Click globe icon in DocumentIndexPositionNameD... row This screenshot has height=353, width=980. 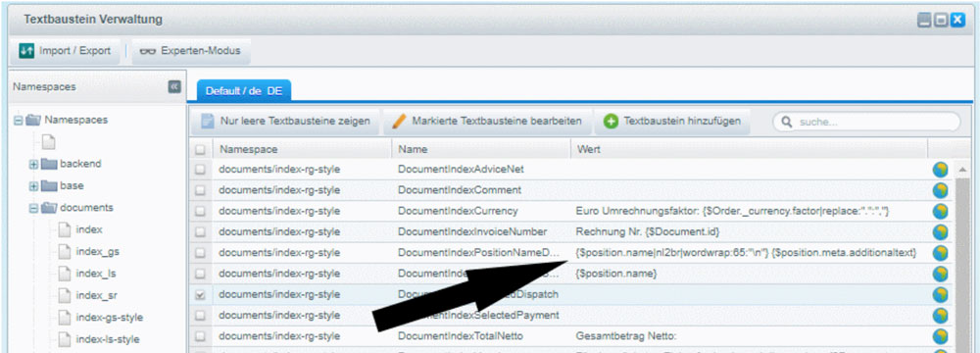pos(940,254)
